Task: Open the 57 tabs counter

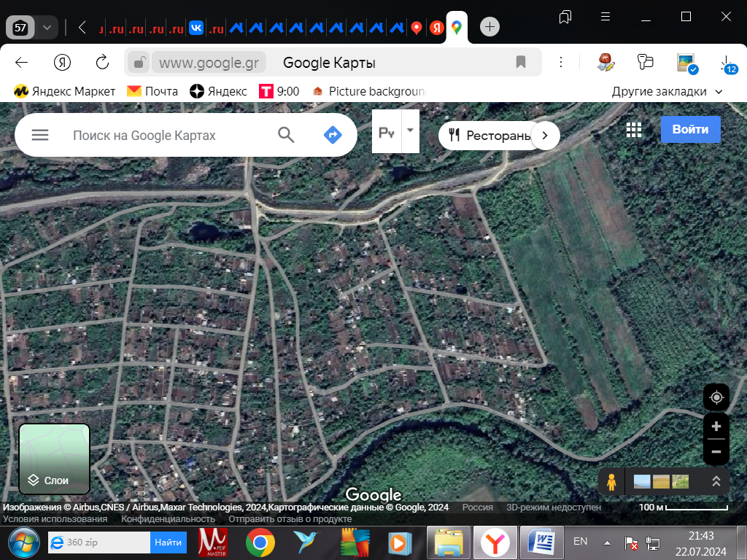Action: click(x=20, y=27)
